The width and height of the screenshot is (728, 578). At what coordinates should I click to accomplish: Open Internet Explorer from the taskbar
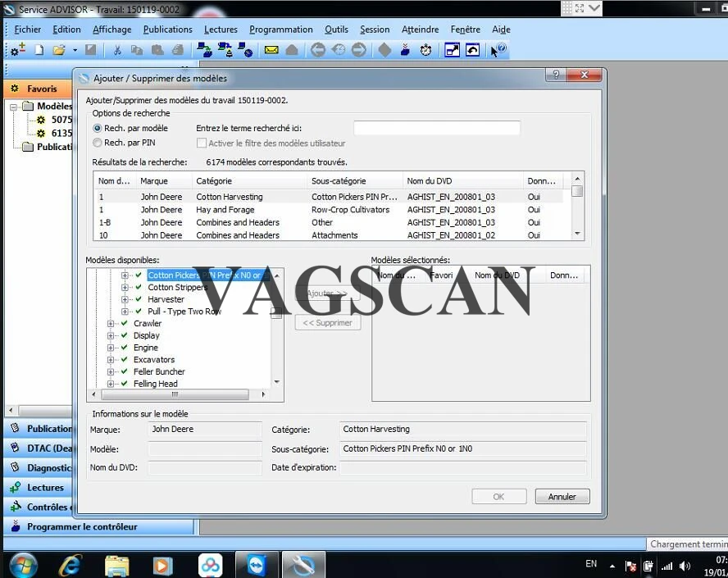[71, 565]
